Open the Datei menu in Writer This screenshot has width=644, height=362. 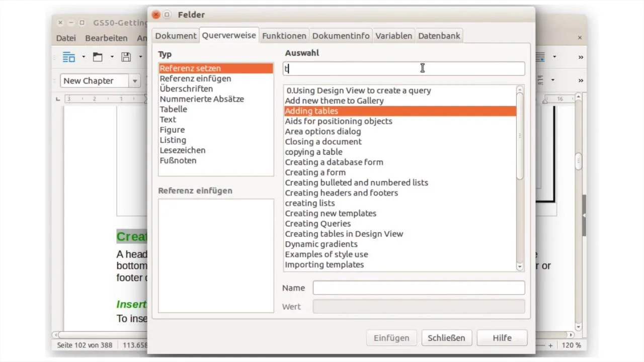(x=66, y=38)
